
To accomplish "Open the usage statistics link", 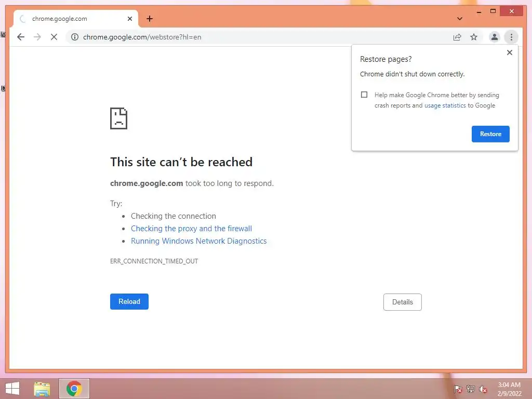I will pyautogui.click(x=445, y=105).
